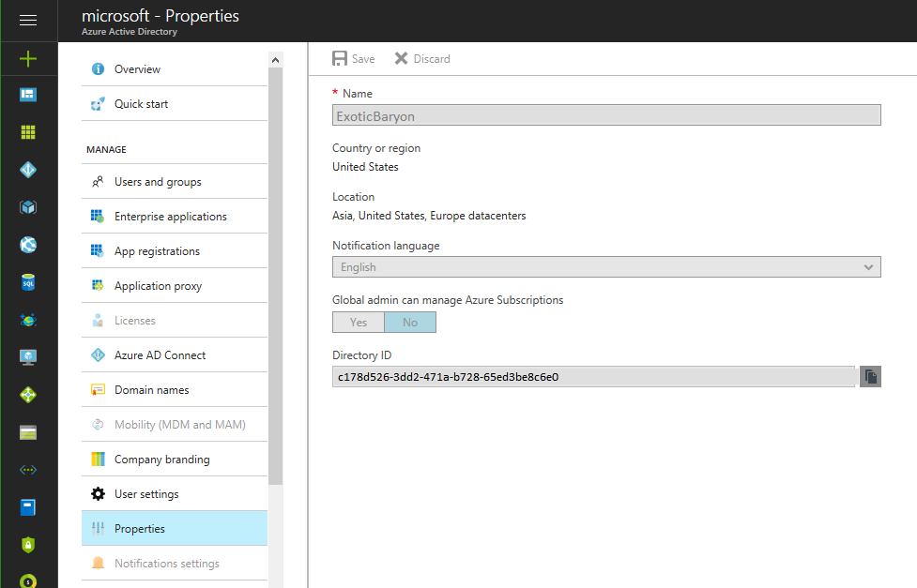
Task: Open App Services globe icon
Action: click(28, 245)
